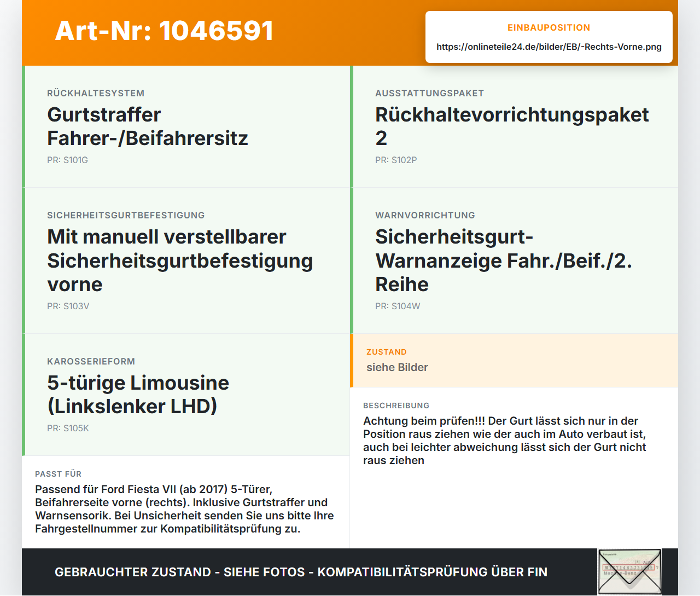Select Gurtstraffer Fahrer-/Beifahrersitz title

(x=148, y=126)
